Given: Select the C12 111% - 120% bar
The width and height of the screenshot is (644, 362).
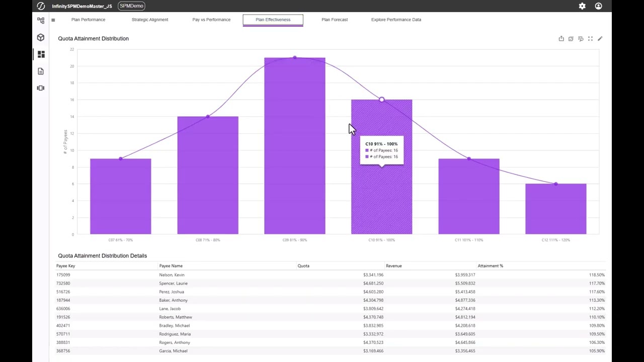Looking at the screenshot, I should 556,209.
